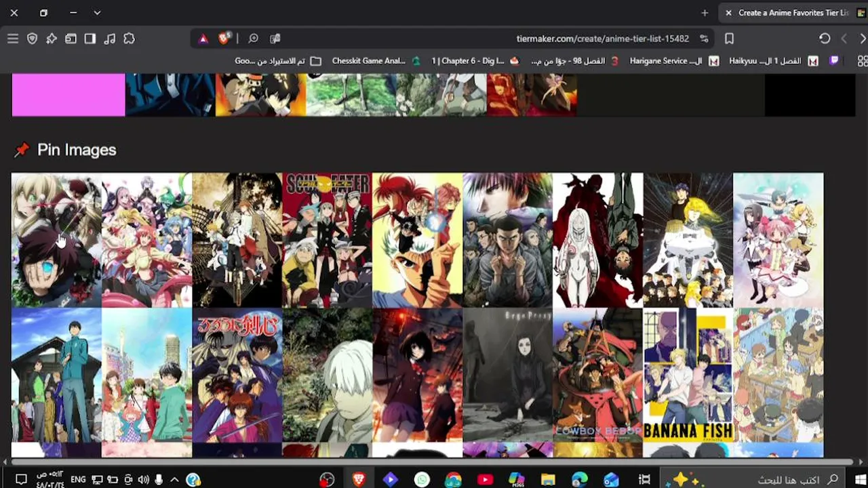
Task: Open YouTube app from taskbar
Action: point(485,480)
